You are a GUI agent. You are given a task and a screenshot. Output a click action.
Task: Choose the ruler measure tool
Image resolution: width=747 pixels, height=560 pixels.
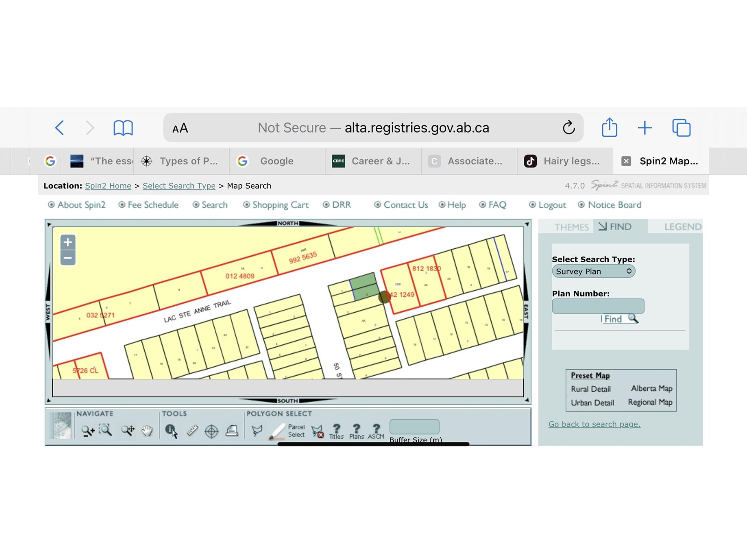click(x=192, y=430)
